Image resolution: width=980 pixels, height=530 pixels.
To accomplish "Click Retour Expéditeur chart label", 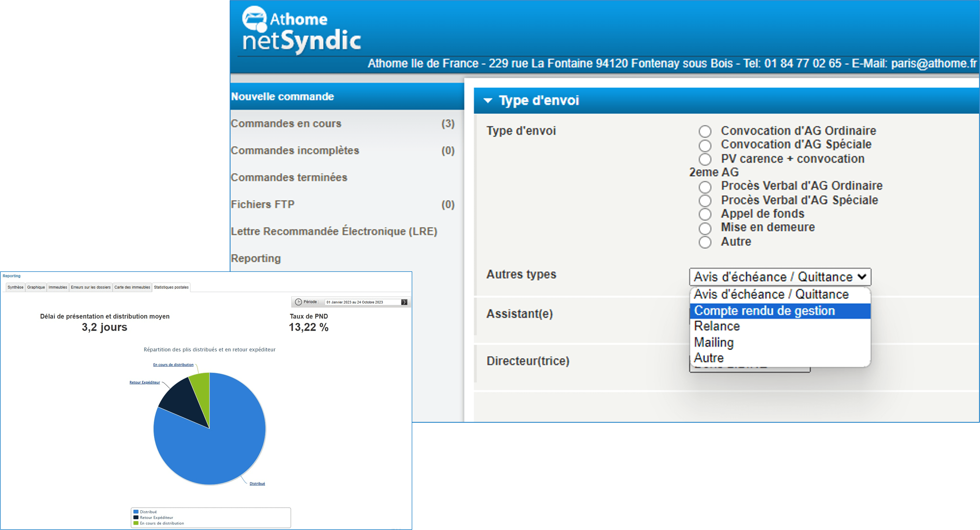I will (145, 383).
